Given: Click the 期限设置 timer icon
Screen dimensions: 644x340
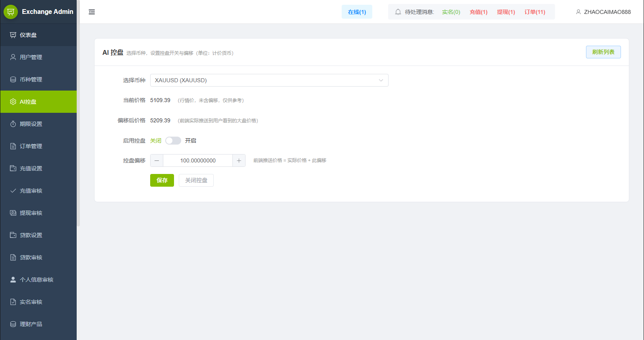Looking at the screenshot, I should click(13, 124).
